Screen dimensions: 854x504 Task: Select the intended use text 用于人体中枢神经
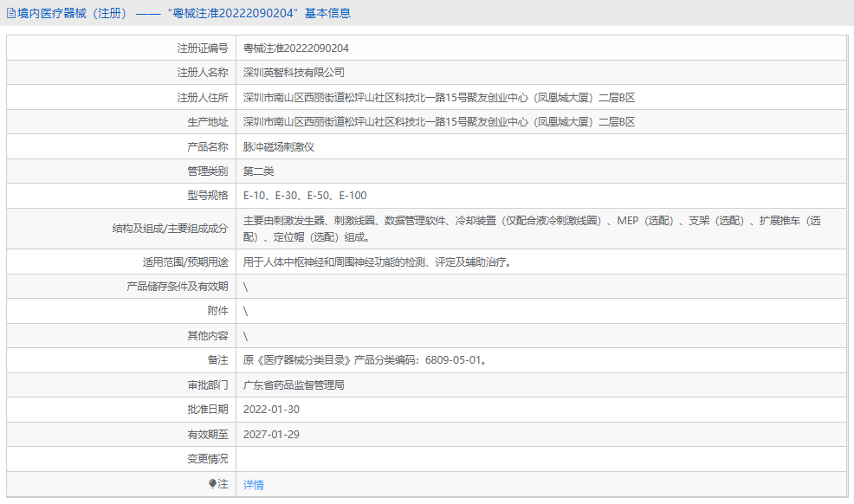tap(377, 262)
